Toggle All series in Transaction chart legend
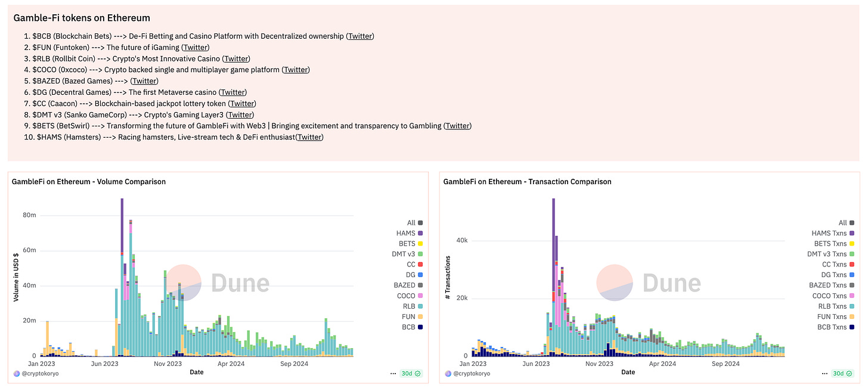Viewport: 868px width, 388px height. [847, 223]
